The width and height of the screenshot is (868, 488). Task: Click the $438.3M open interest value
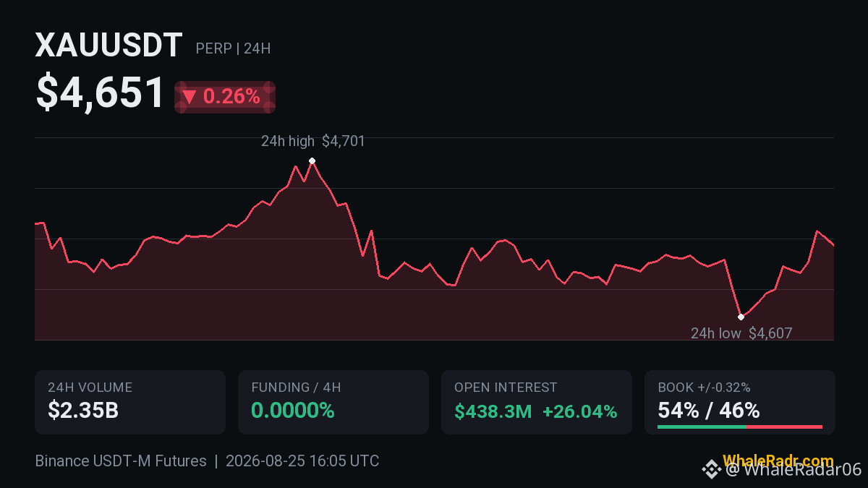(493, 411)
